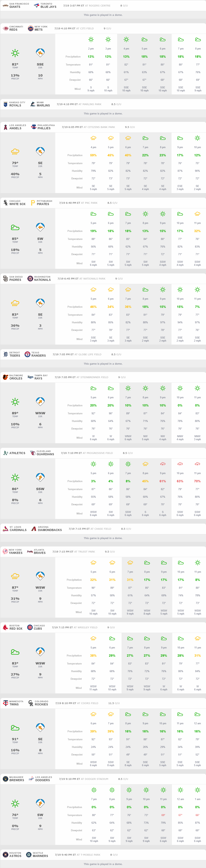Image resolution: width=206 pixels, height=868 pixels.
Task: Click the "AT TRUIST PARK" venue text
Action: click(x=85, y=552)
